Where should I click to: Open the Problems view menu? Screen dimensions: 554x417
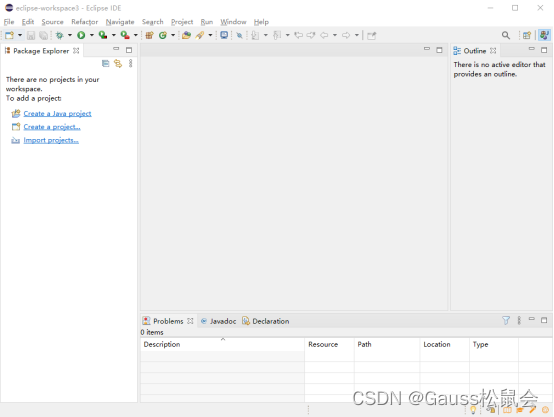519,321
